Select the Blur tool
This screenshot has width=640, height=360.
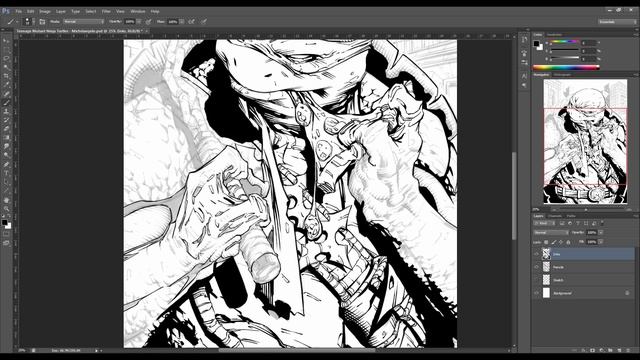(6, 147)
